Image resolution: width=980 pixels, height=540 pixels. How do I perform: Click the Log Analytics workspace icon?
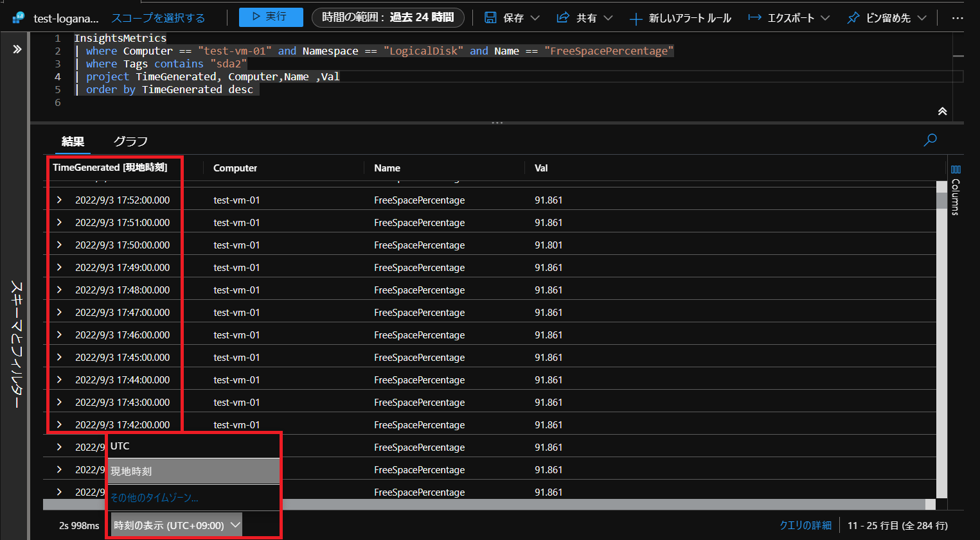tap(18, 18)
